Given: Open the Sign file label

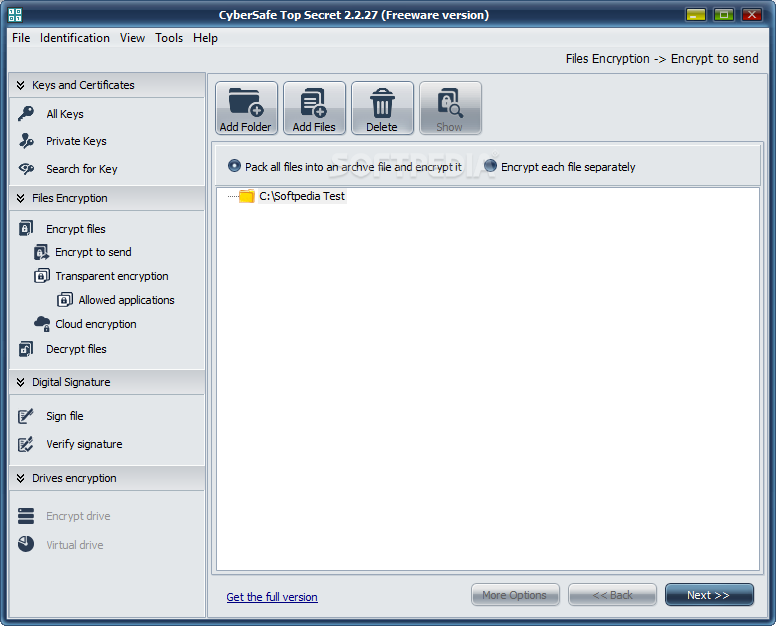Looking at the screenshot, I should click(x=65, y=416).
